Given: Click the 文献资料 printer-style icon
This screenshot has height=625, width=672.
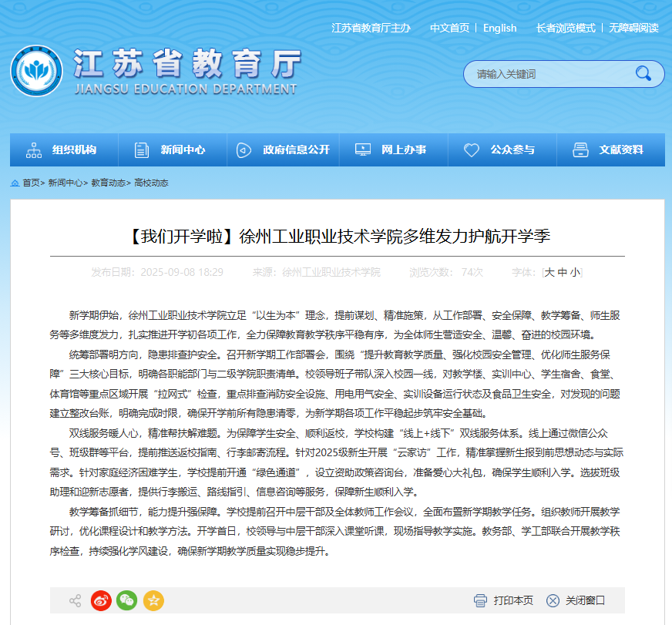Looking at the screenshot, I should 580,150.
